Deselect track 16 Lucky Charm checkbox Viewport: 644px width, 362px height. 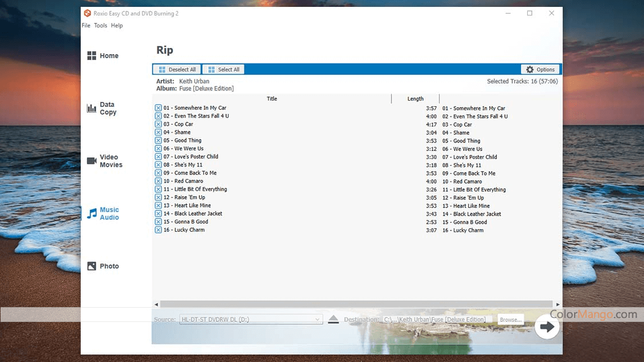tap(159, 230)
